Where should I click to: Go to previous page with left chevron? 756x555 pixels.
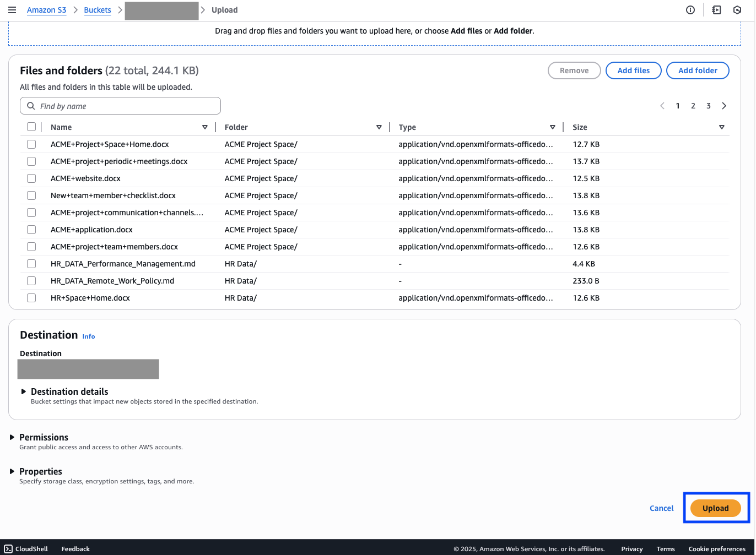tap(662, 106)
